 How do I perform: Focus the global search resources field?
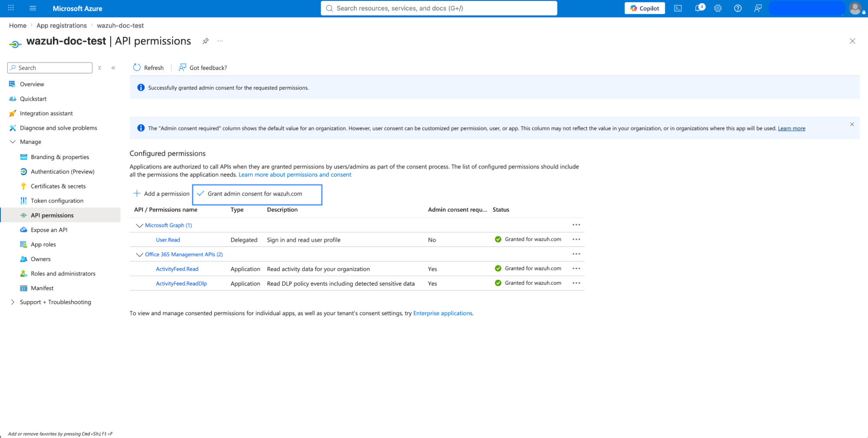[439, 8]
